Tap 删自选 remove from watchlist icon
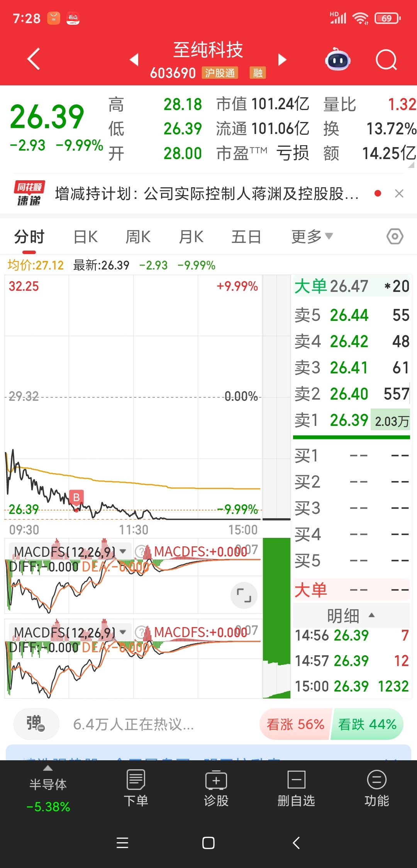The width and height of the screenshot is (417, 868). (x=296, y=788)
